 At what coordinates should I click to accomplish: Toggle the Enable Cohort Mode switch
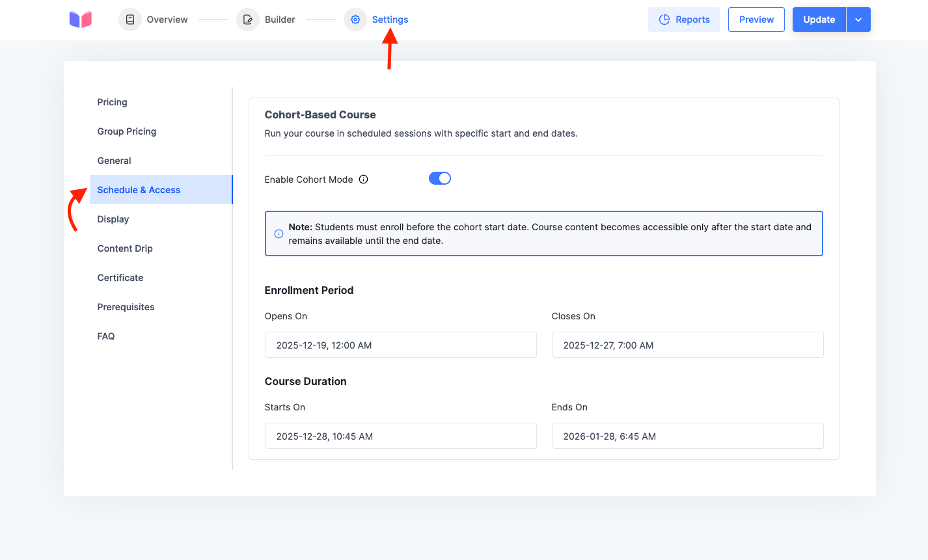(440, 178)
